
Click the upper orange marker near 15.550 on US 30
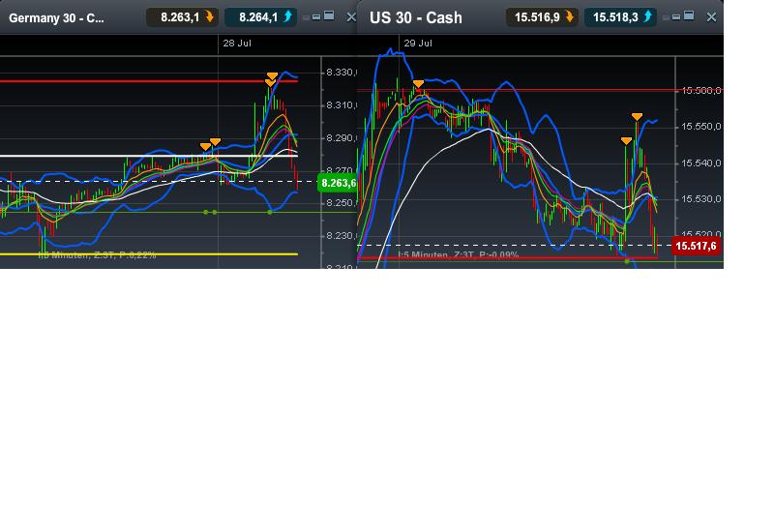point(637,117)
